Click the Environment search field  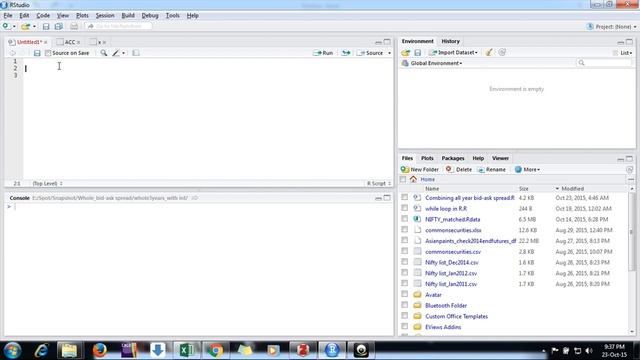coord(604,63)
